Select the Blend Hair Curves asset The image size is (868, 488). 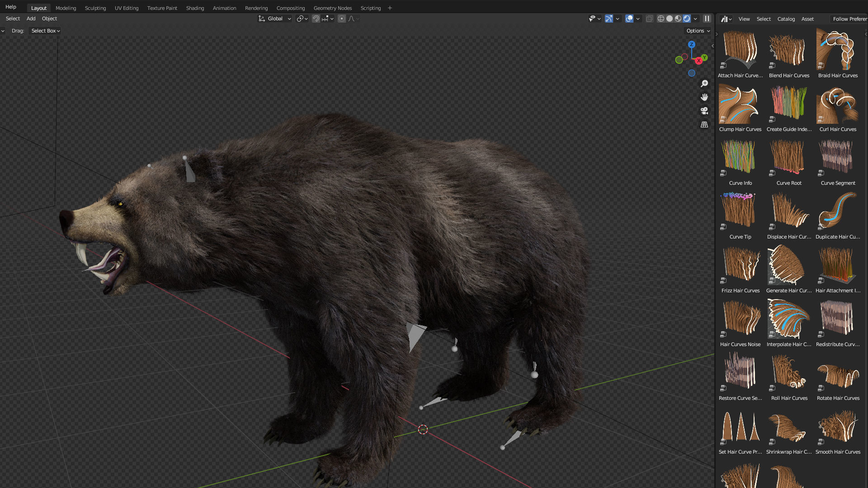pyautogui.click(x=789, y=53)
